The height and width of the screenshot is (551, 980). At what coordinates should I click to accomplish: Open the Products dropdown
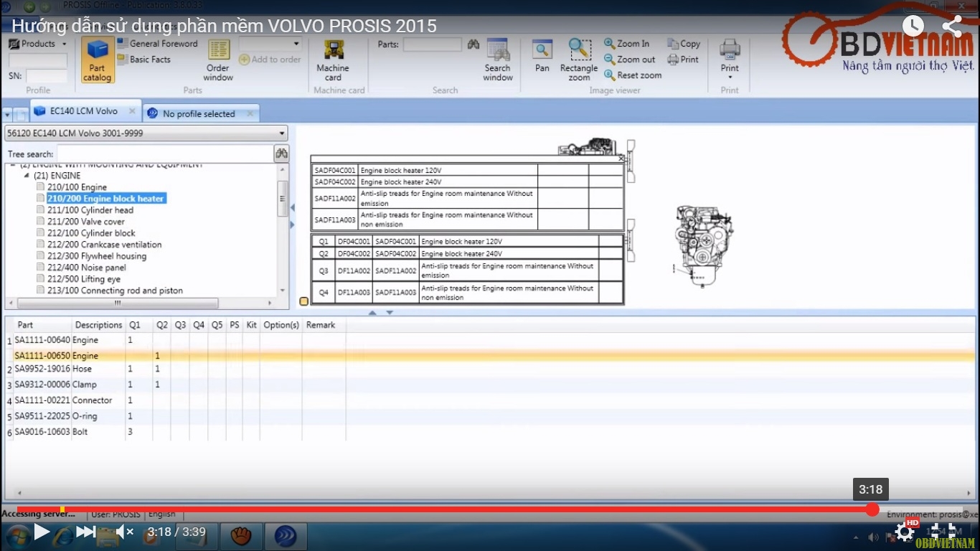(x=38, y=44)
